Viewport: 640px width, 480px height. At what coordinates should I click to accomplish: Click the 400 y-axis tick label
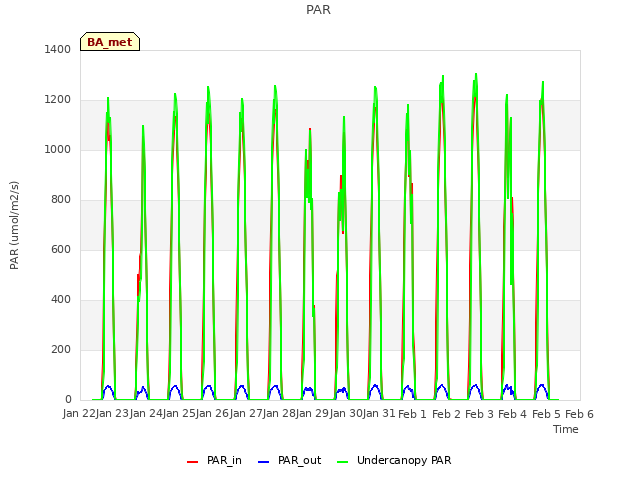tap(61, 300)
